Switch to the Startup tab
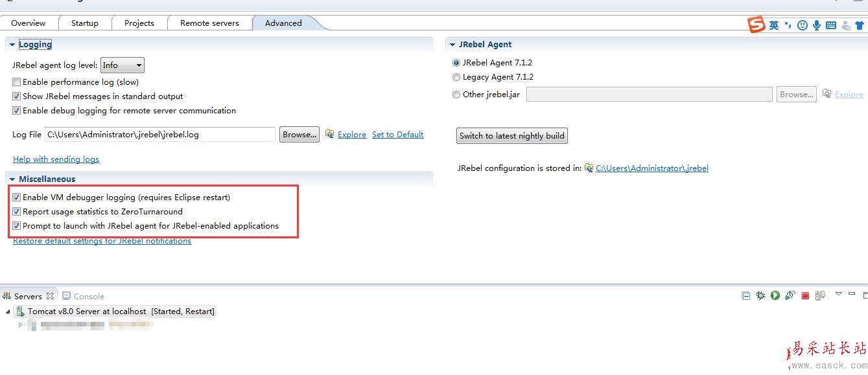Screen dimensions: 868x375 (85, 23)
